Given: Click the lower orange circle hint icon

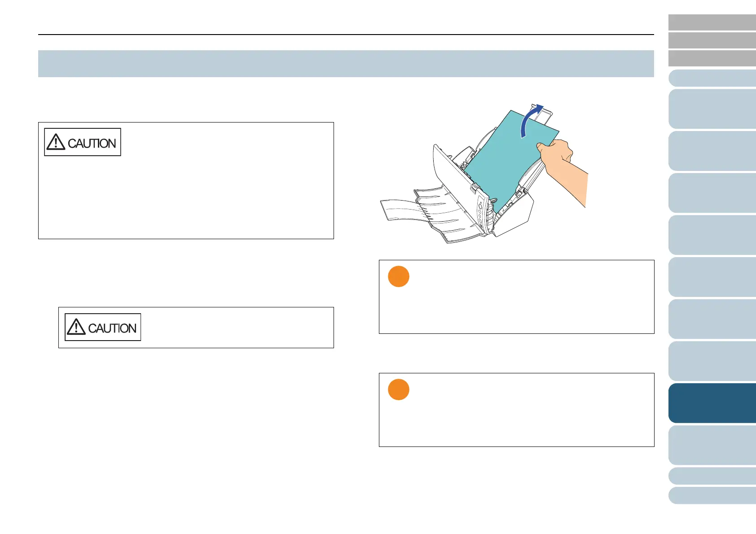Looking at the screenshot, I should pyautogui.click(x=398, y=390).
